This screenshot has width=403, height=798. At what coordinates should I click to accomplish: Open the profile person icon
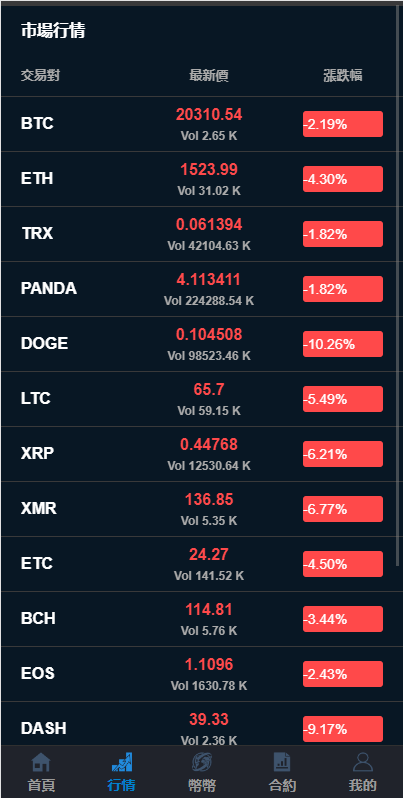363,762
